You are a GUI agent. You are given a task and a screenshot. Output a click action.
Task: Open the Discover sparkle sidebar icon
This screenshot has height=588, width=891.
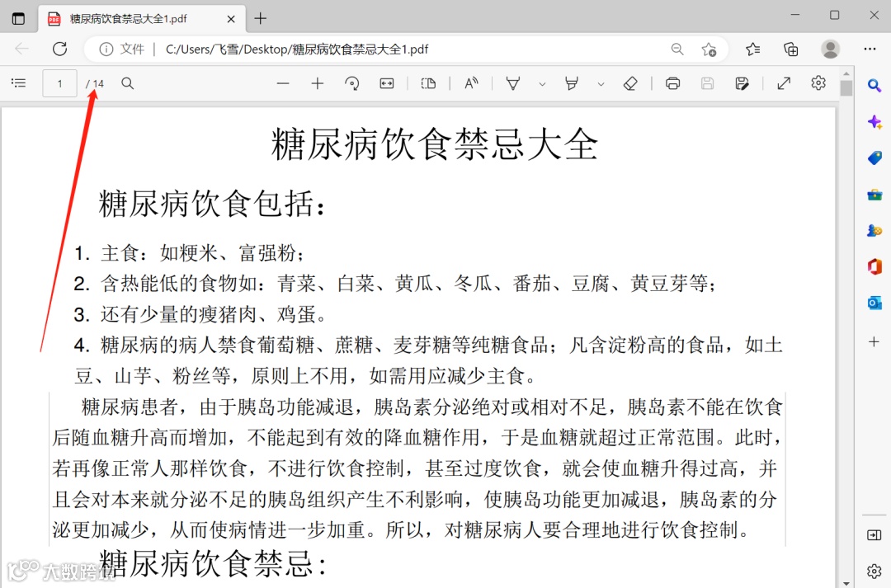pos(874,121)
